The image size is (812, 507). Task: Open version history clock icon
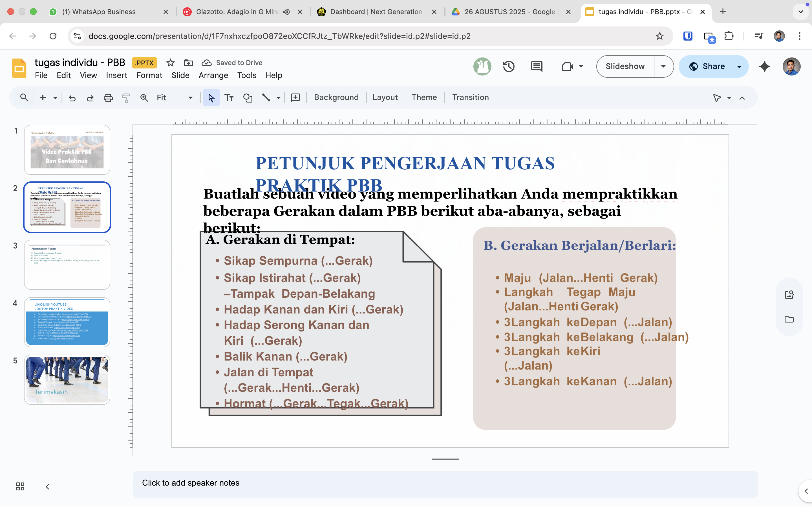(509, 66)
